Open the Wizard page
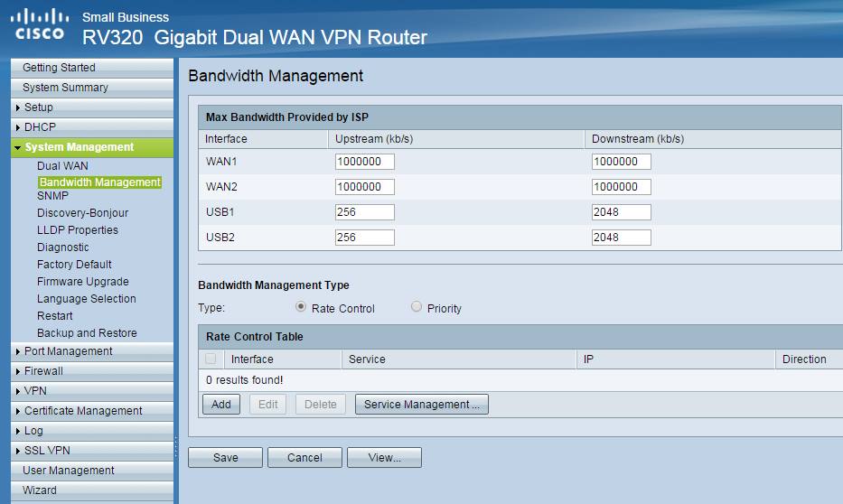Image resolution: width=843 pixels, height=504 pixels. [x=92, y=490]
